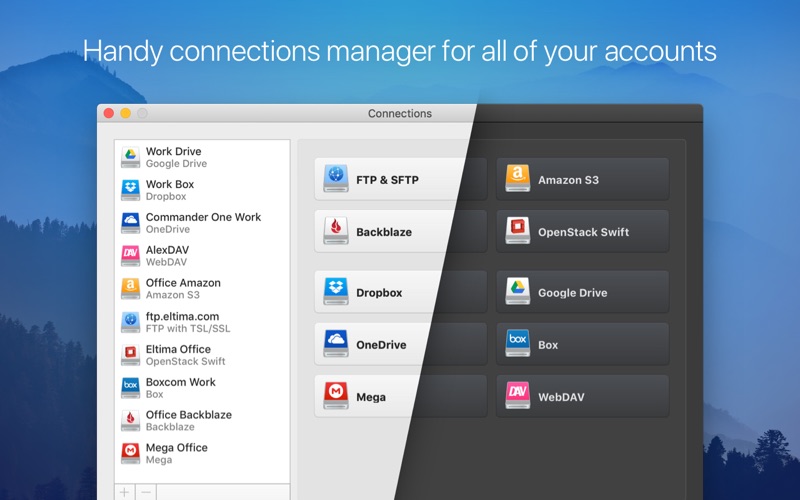The image size is (800, 500).
Task: Click the FTP & SFTP globe drive icon
Action: [x=336, y=179]
